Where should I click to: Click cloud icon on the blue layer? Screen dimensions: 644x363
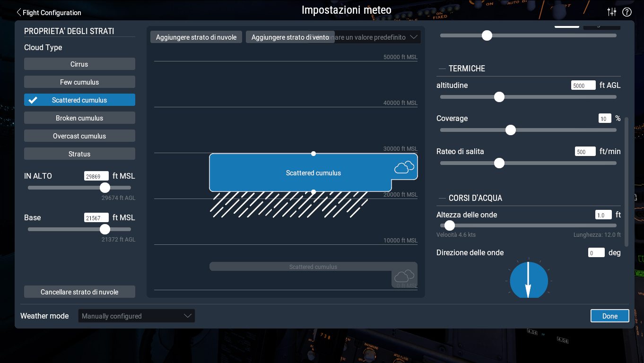point(404,167)
